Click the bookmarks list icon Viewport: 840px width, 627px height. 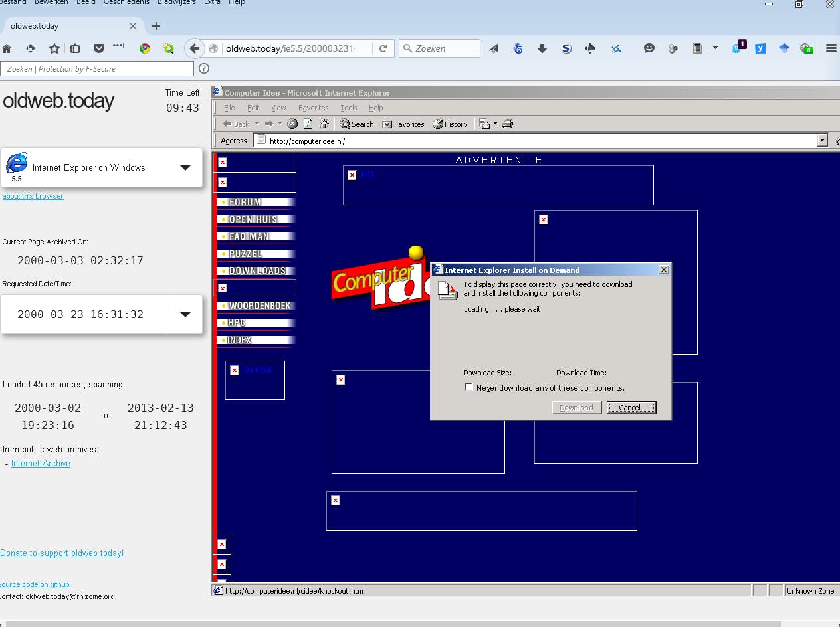click(x=75, y=48)
